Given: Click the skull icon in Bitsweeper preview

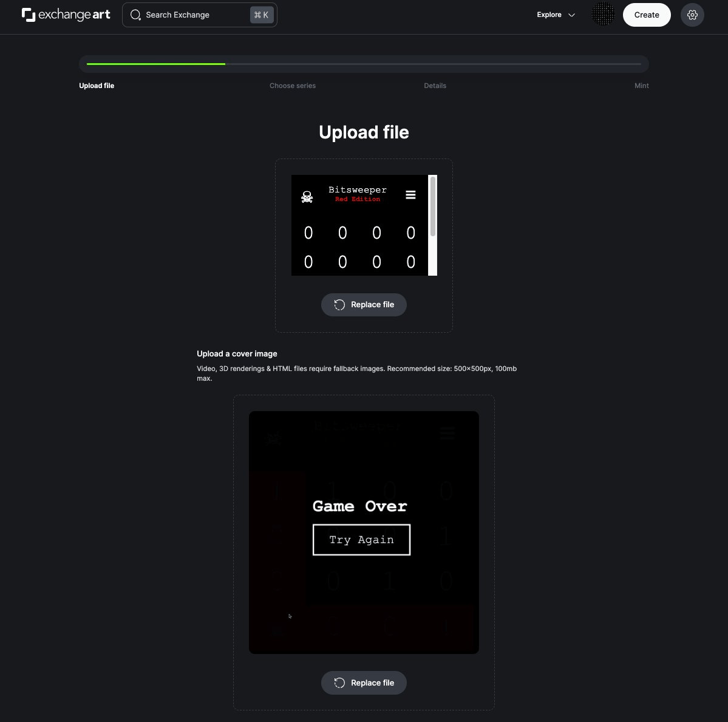Looking at the screenshot, I should coord(307,197).
